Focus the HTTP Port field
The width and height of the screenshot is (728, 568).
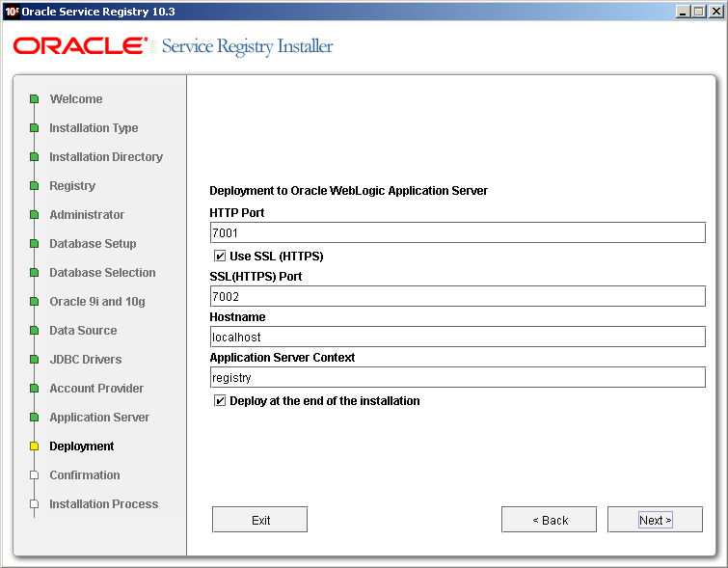coord(458,232)
